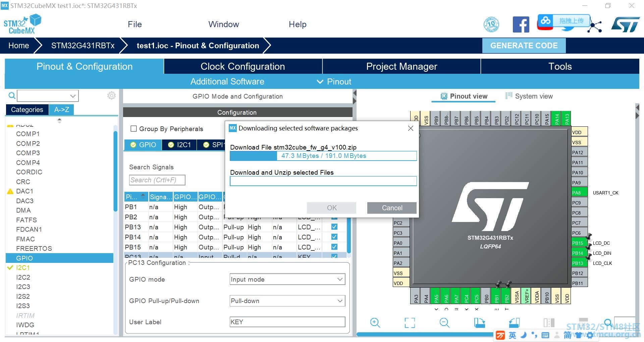Expand the Pinout dropdown menu

pos(334,81)
